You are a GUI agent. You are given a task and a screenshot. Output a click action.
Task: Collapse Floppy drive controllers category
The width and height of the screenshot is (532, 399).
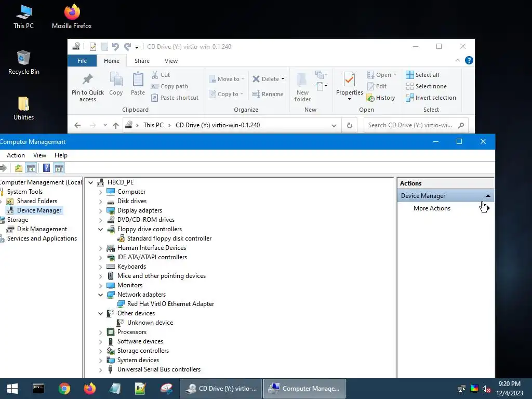pyautogui.click(x=100, y=229)
